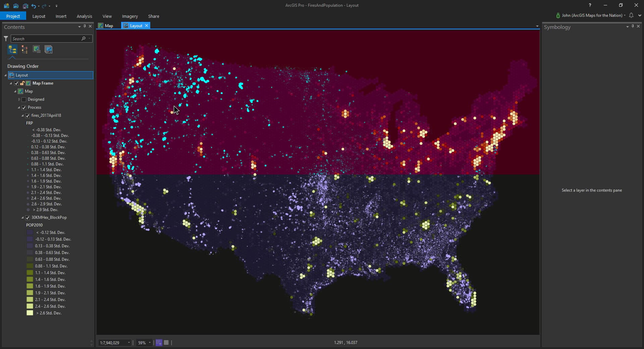The image size is (644, 349).
Task: Click the Save Project icon in quick access toolbar
Action: pyautogui.click(x=25, y=6)
